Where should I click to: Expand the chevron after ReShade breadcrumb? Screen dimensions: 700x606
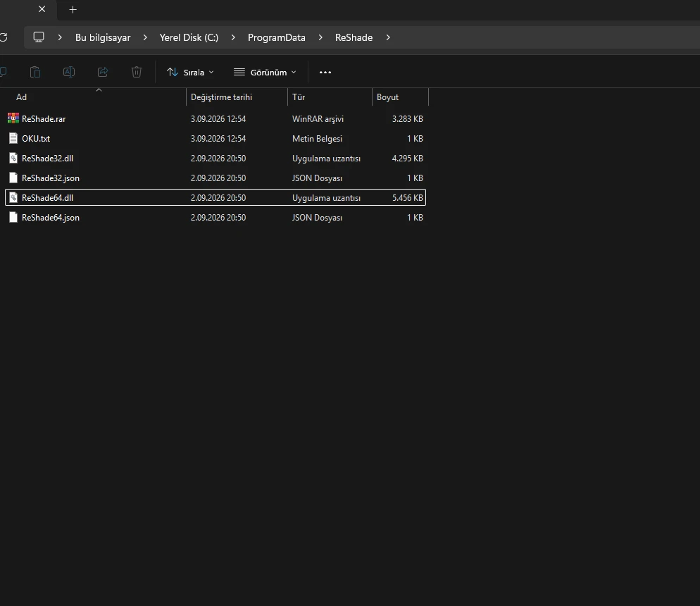(x=388, y=37)
